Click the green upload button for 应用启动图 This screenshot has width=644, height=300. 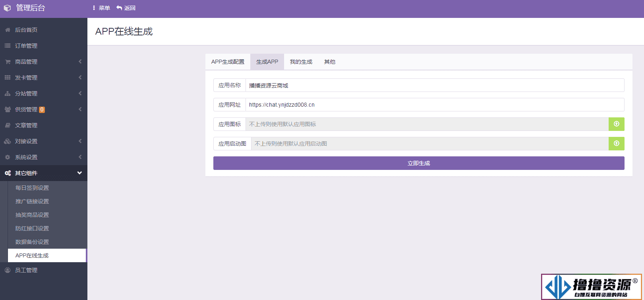click(617, 144)
